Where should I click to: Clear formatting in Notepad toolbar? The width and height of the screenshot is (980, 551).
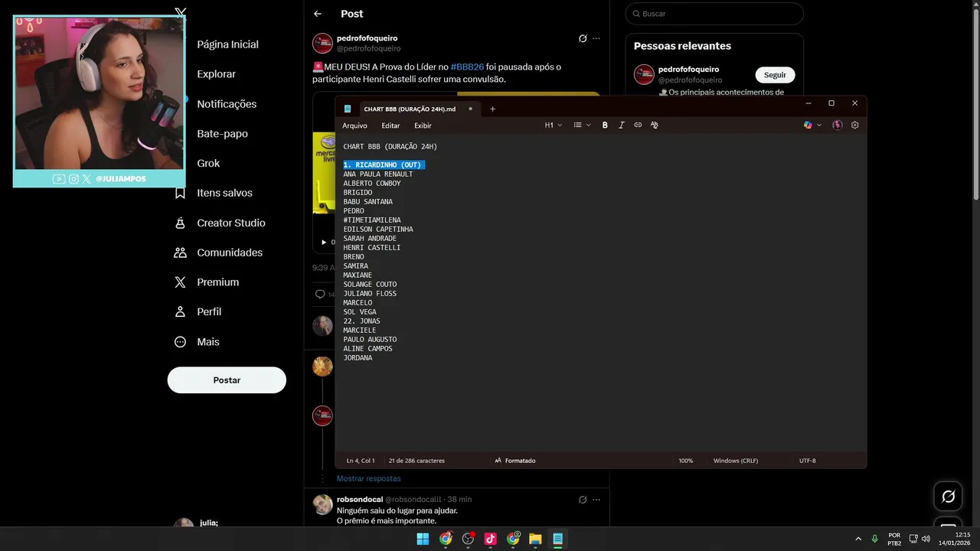click(x=654, y=125)
